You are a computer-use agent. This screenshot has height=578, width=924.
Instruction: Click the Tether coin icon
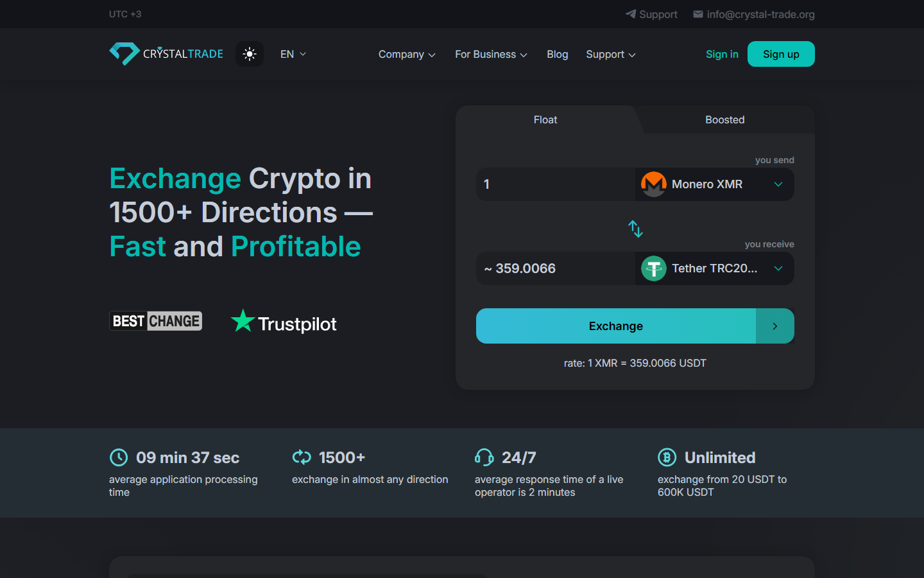tap(654, 268)
